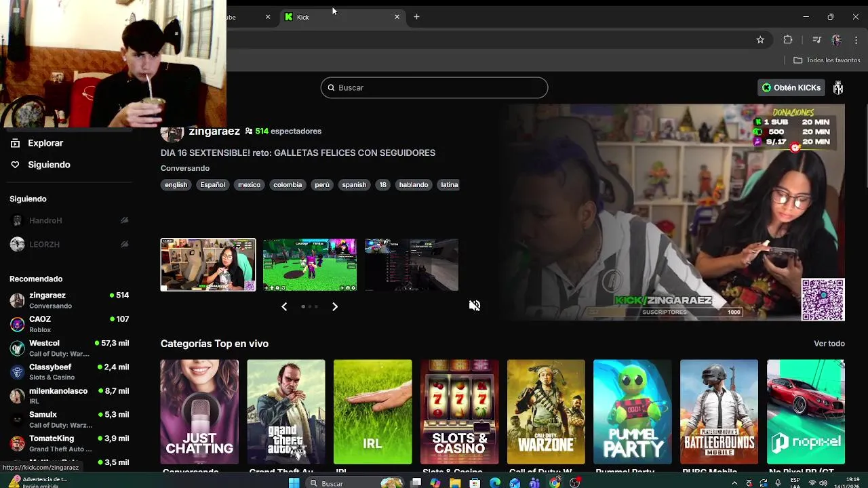Viewport: 868px width, 488px height.
Task: Open the NoPixel category card
Action: click(x=806, y=411)
